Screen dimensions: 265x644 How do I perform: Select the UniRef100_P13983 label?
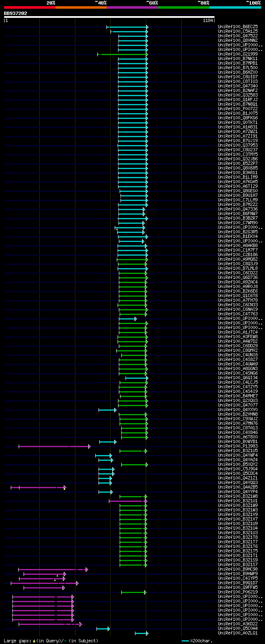click(237, 446)
